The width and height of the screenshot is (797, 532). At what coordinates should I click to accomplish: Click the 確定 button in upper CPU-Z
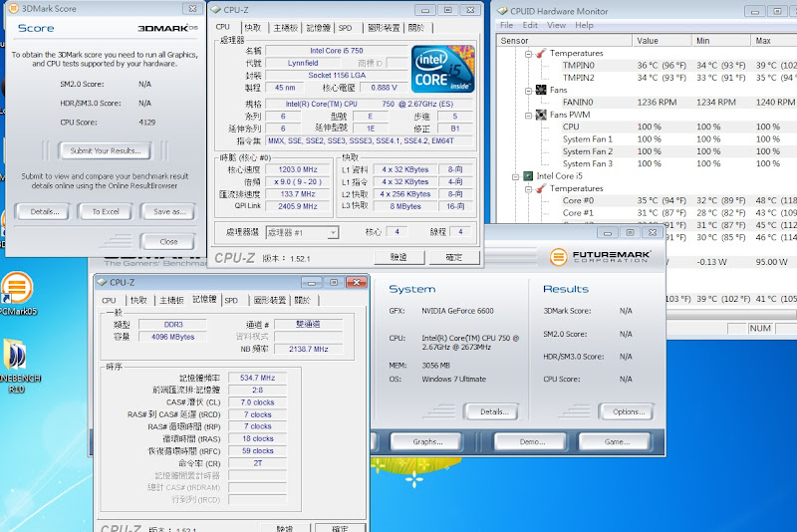point(454,258)
